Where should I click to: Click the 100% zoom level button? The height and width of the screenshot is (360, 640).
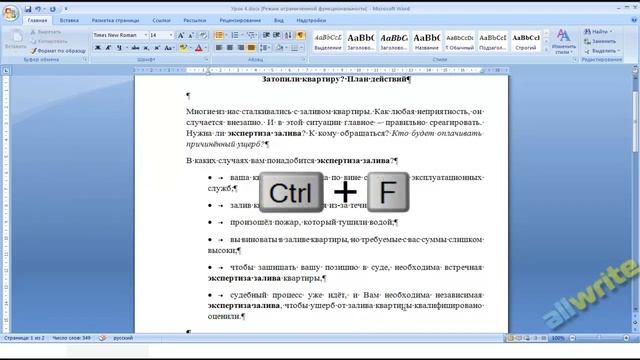(x=558, y=338)
